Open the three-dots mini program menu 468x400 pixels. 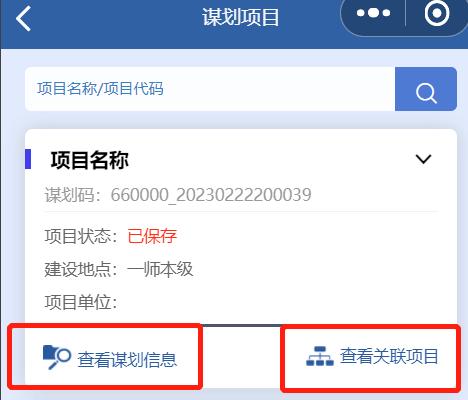pyautogui.click(x=373, y=13)
